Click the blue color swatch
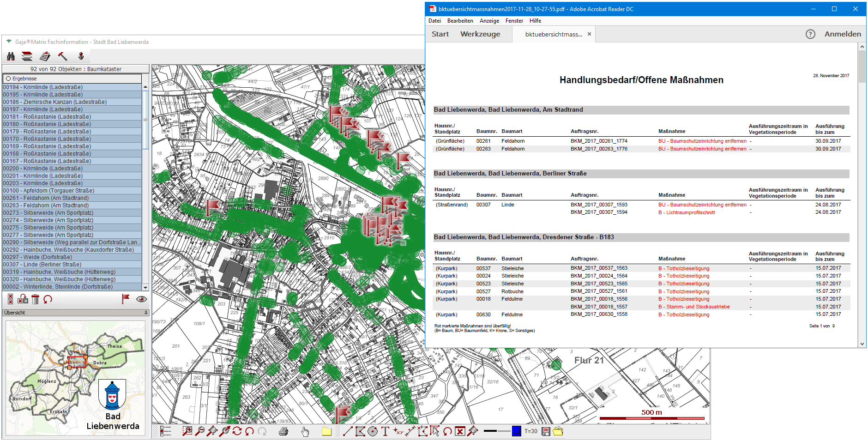The image size is (868, 441). pyautogui.click(x=516, y=431)
